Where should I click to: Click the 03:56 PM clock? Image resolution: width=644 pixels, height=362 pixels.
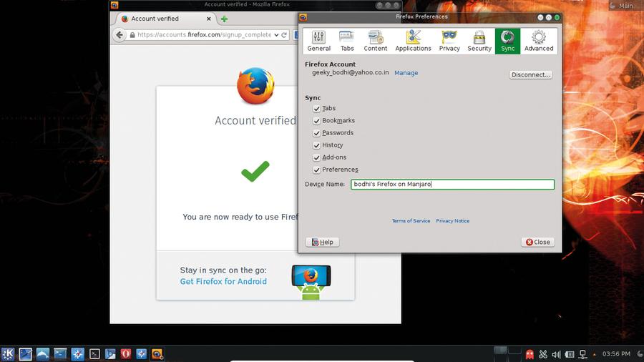616,354
